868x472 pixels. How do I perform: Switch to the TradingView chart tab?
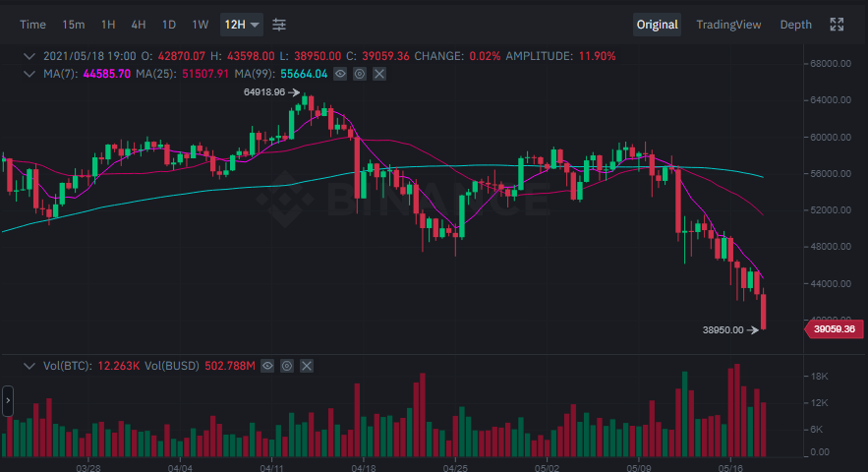pos(728,24)
